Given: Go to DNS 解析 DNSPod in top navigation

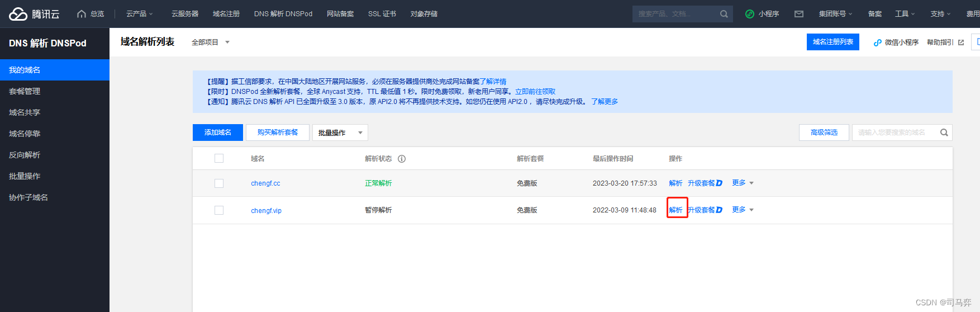Looking at the screenshot, I should pos(283,14).
